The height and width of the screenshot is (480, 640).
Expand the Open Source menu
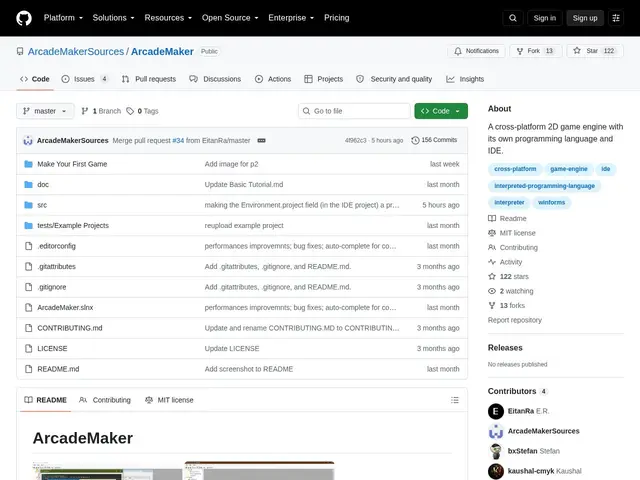click(x=230, y=18)
